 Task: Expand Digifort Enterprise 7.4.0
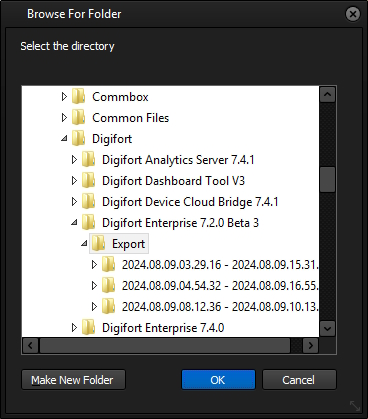(x=74, y=328)
